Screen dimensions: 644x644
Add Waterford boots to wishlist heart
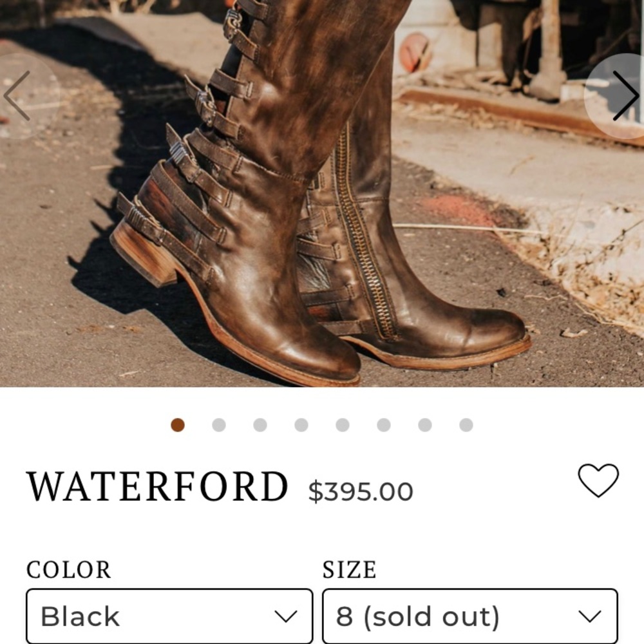point(598,480)
